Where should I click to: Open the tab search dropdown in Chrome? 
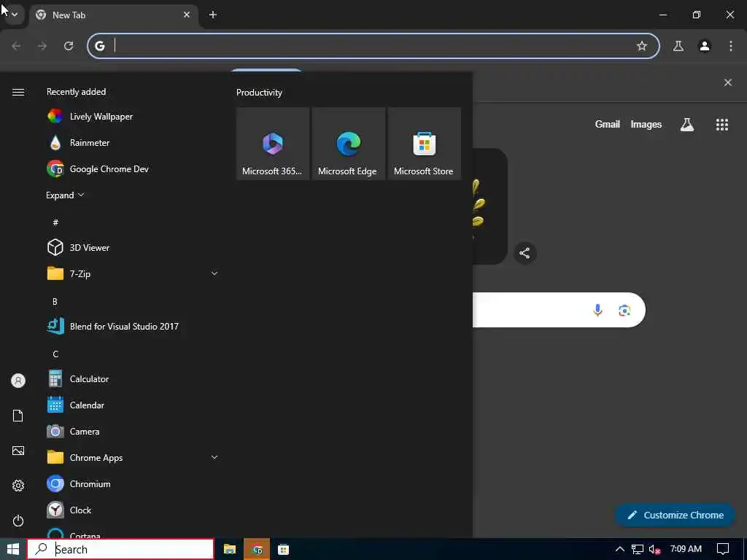point(15,15)
